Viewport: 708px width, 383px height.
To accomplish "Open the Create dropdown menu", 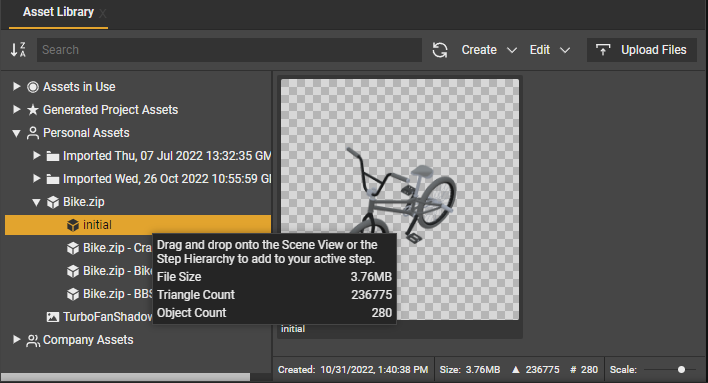I will pos(489,50).
